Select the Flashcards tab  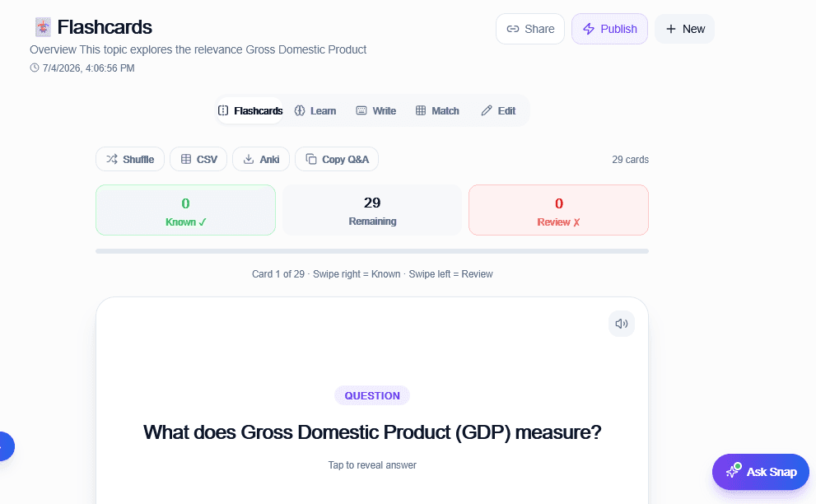tap(250, 111)
